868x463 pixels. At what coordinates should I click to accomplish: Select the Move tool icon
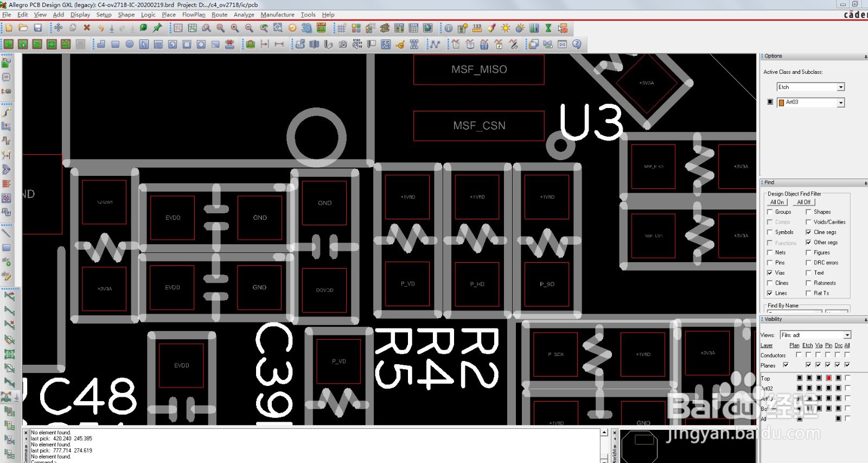tap(58, 28)
